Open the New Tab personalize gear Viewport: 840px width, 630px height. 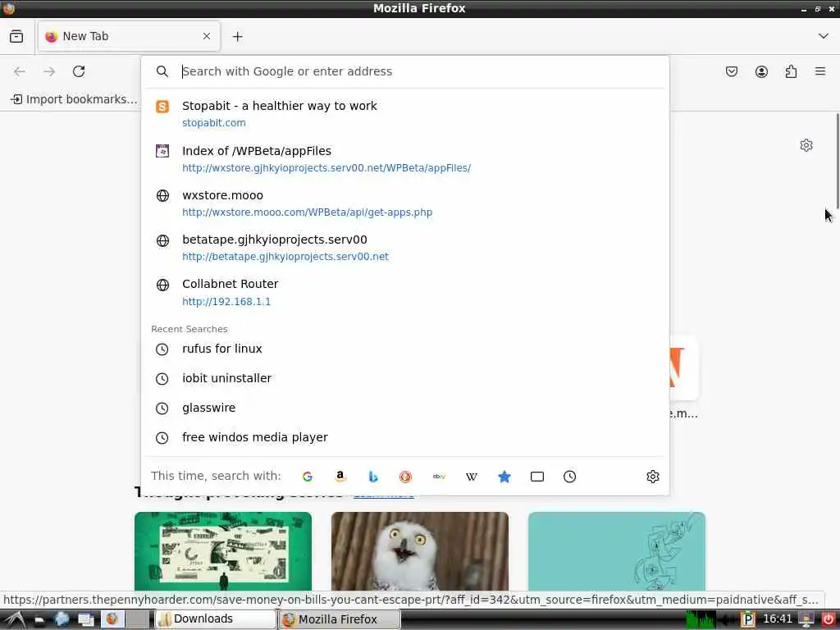point(806,145)
